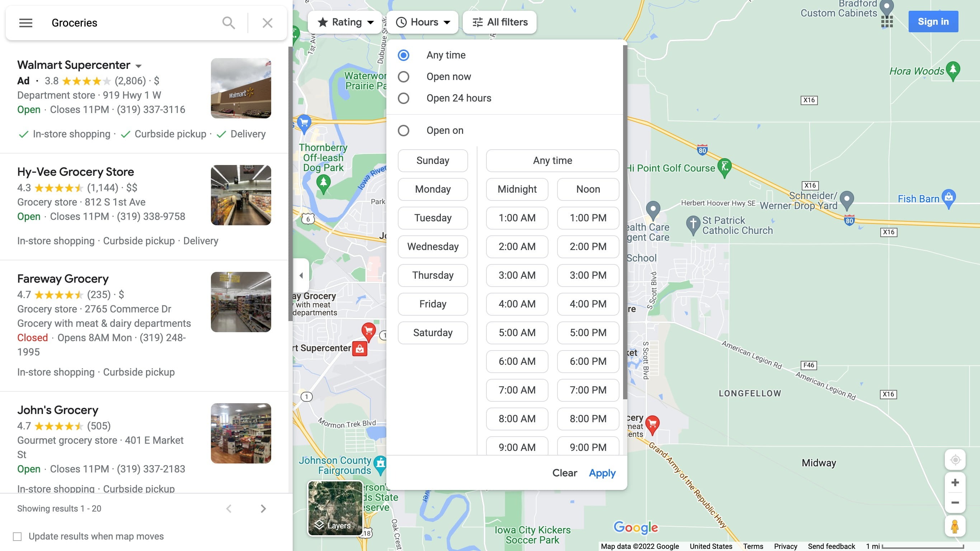Collapse the side results panel arrow
This screenshot has width=980, height=551.
pos(301,275)
